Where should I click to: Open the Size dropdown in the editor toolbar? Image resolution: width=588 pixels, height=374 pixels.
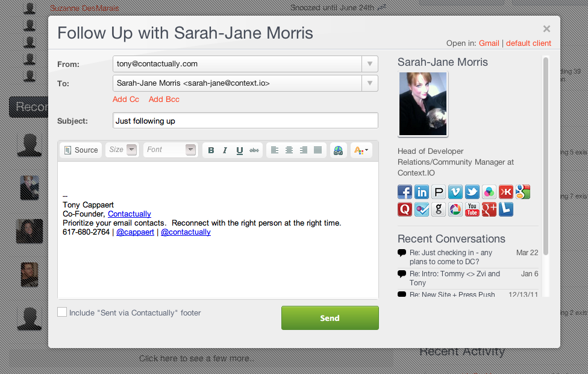coord(122,150)
